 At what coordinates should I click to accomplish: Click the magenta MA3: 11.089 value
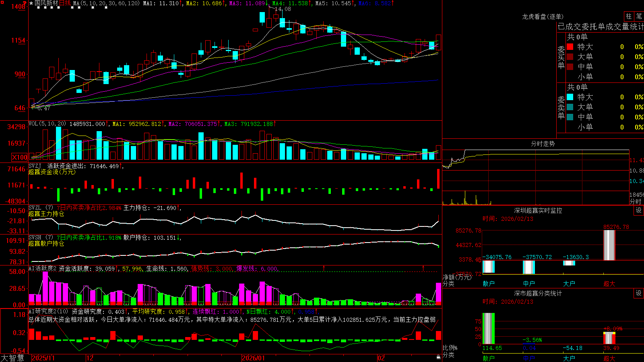point(248,3)
